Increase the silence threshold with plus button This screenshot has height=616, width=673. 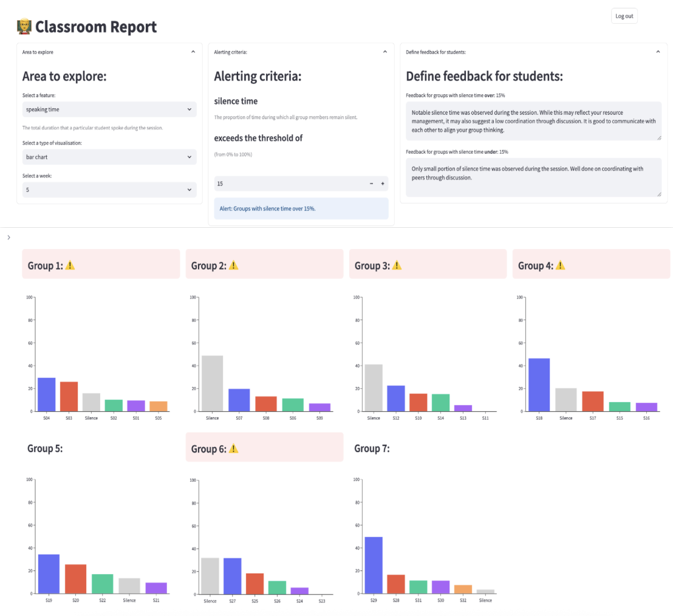383,183
